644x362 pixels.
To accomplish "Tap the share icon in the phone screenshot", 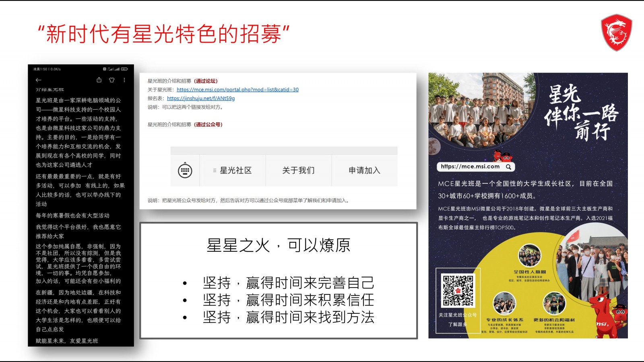I will [x=99, y=80].
